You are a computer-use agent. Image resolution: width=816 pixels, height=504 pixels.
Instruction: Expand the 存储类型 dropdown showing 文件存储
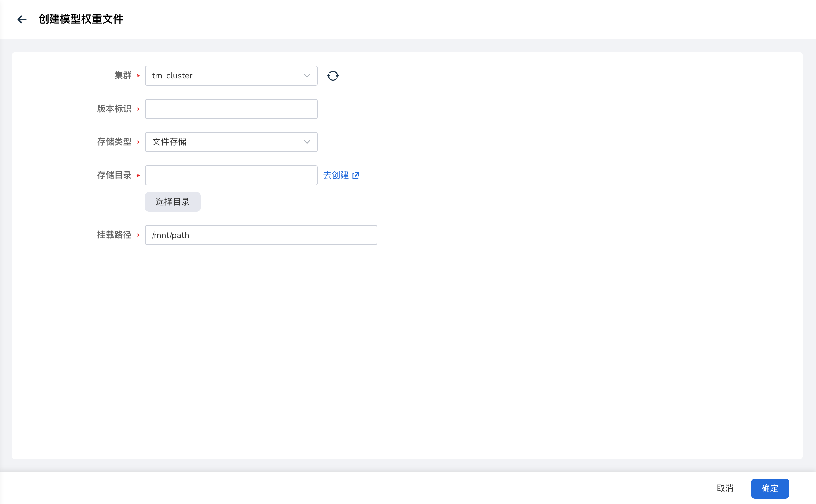click(231, 142)
